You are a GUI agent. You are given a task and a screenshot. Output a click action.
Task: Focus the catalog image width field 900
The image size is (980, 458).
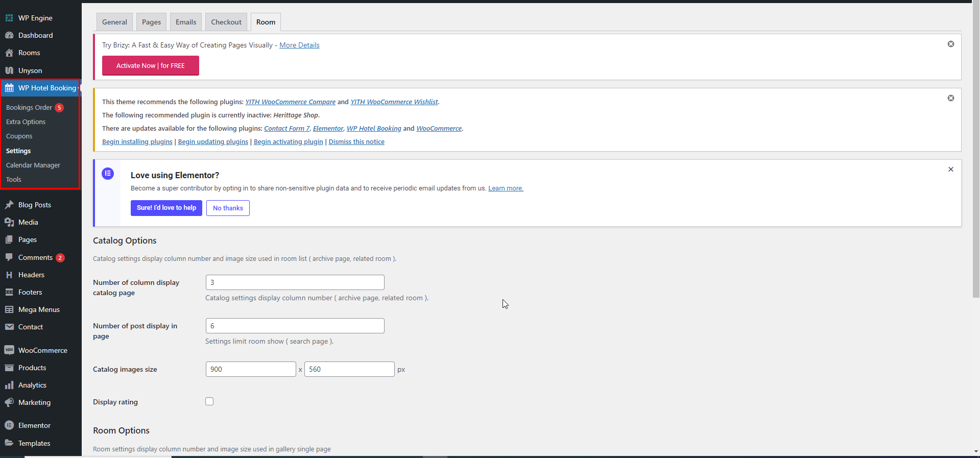251,369
